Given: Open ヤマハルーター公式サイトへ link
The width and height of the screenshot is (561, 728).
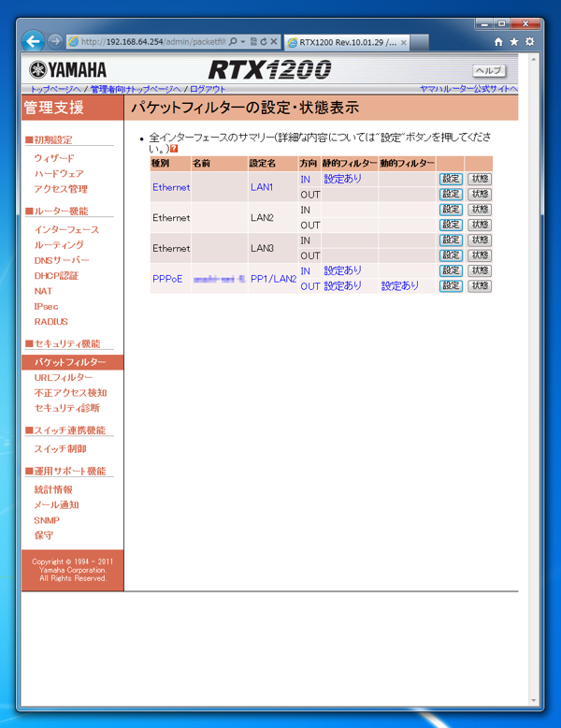Looking at the screenshot, I should pos(468,89).
